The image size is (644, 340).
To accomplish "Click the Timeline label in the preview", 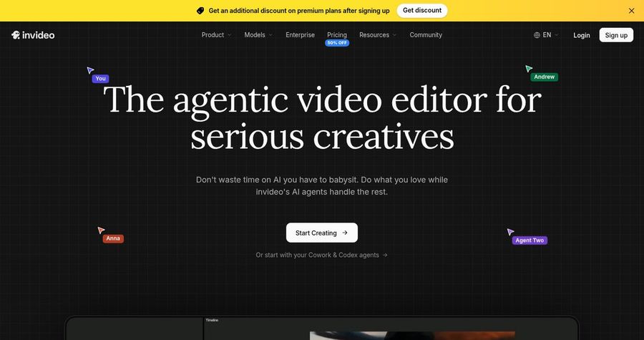I will click(212, 320).
